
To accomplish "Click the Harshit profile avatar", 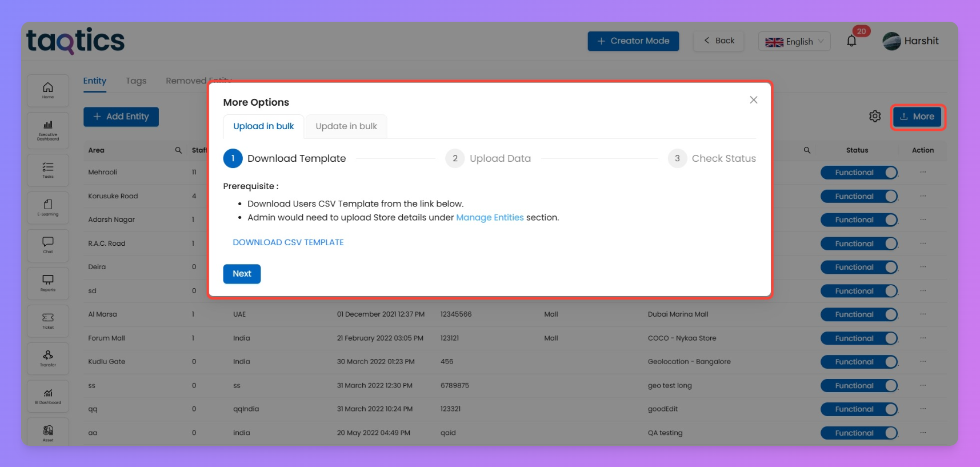I will (x=891, y=41).
